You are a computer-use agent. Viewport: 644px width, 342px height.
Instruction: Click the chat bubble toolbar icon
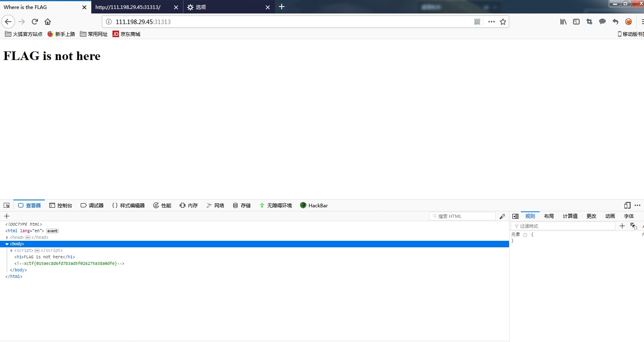pyautogui.click(x=602, y=22)
